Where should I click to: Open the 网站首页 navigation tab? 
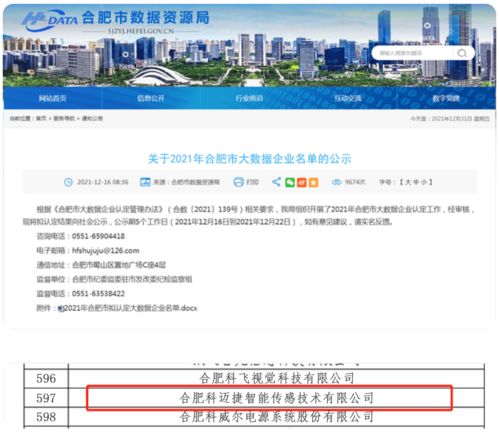[52, 98]
